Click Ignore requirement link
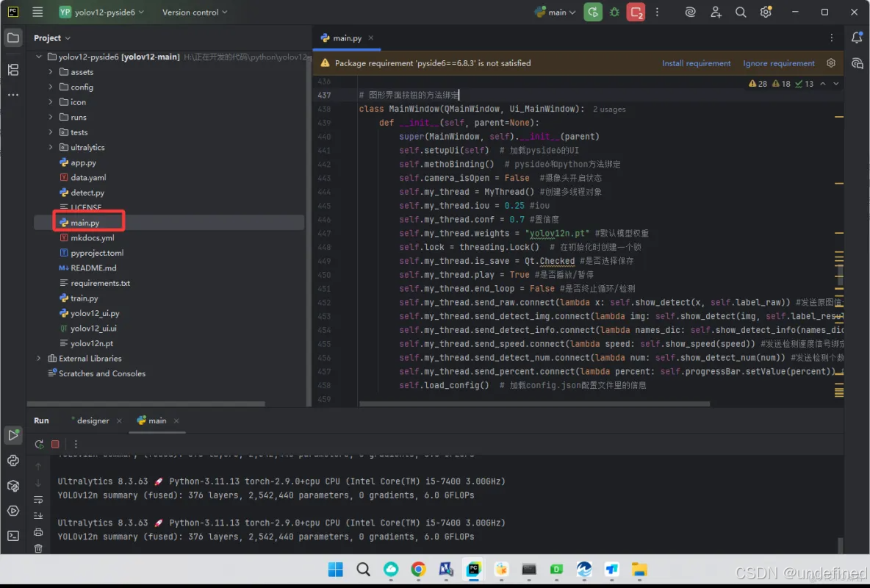The image size is (870, 588). click(778, 63)
